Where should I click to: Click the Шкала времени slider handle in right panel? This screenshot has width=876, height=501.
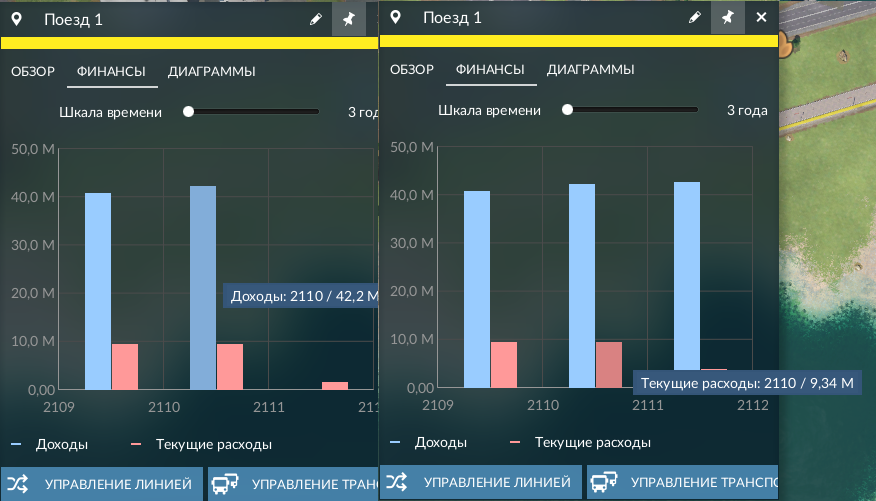pos(567,109)
